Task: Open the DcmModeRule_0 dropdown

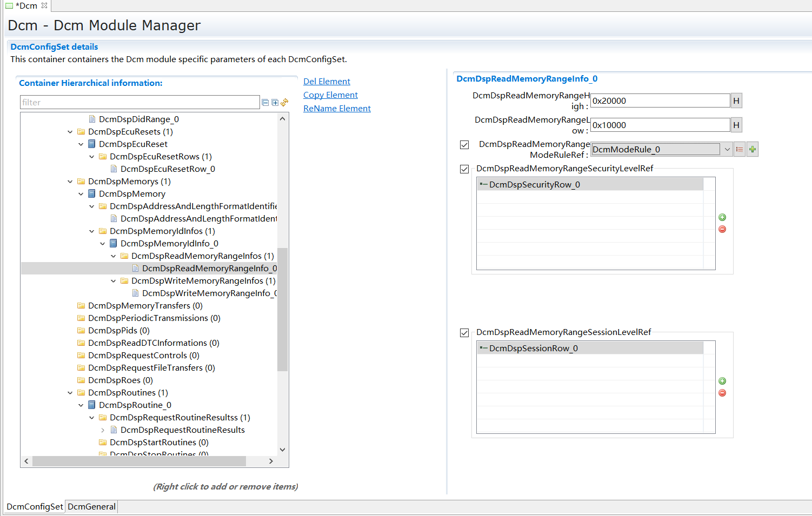Action: point(727,149)
